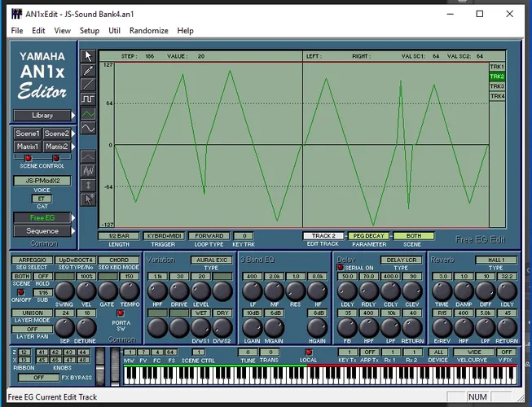Click the Matrix1 button
Viewport: 532px width, 407px height.
point(28,147)
